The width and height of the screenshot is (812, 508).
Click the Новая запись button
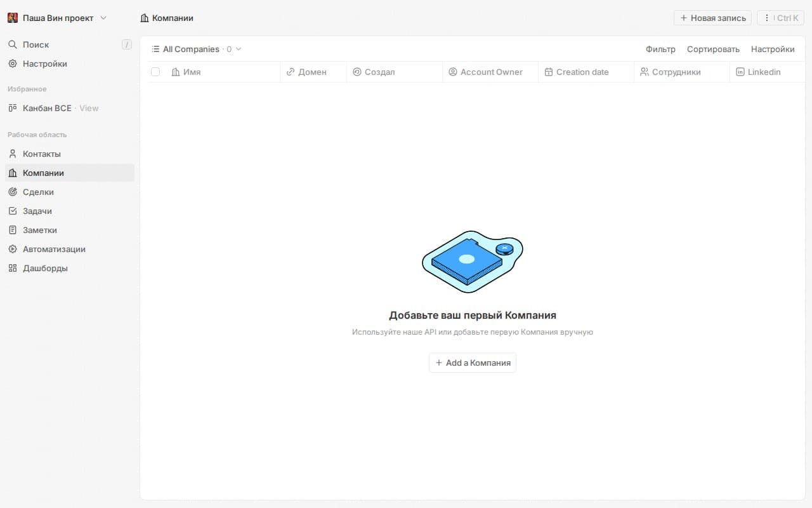click(712, 18)
